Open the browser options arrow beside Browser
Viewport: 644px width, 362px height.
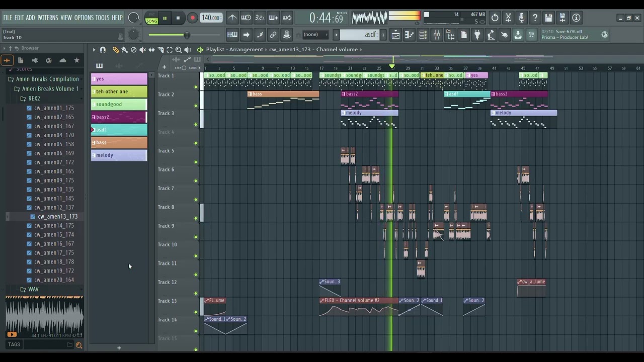coord(4,48)
